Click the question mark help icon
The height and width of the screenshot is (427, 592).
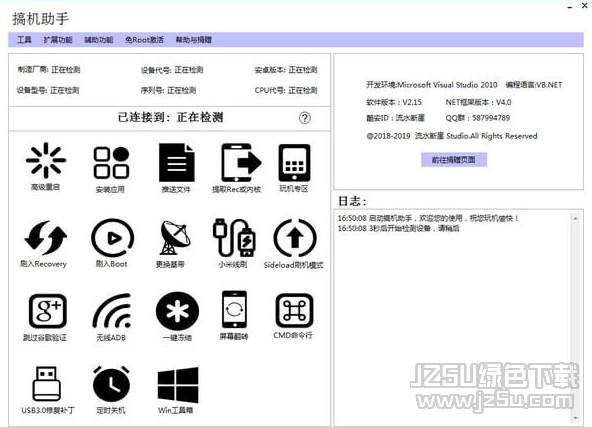tap(305, 118)
